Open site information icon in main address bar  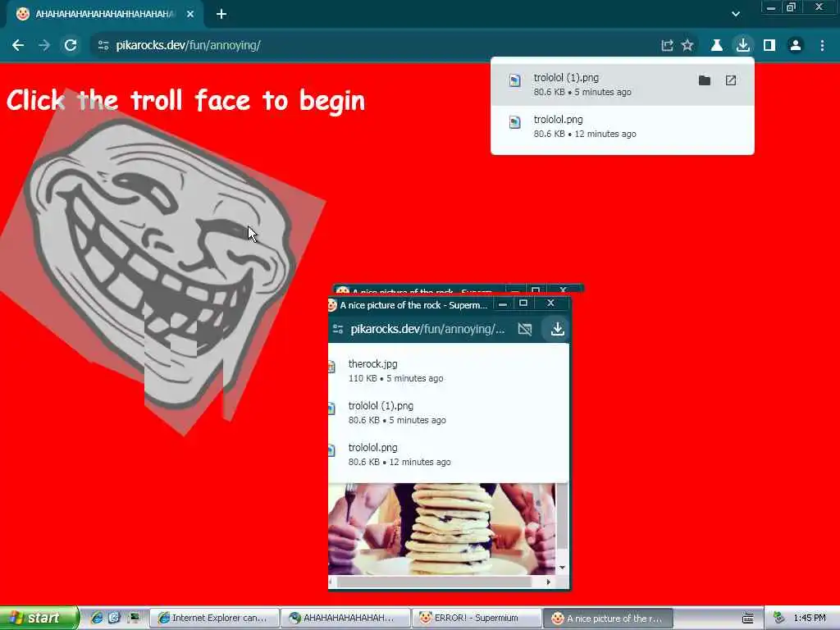pyautogui.click(x=103, y=46)
